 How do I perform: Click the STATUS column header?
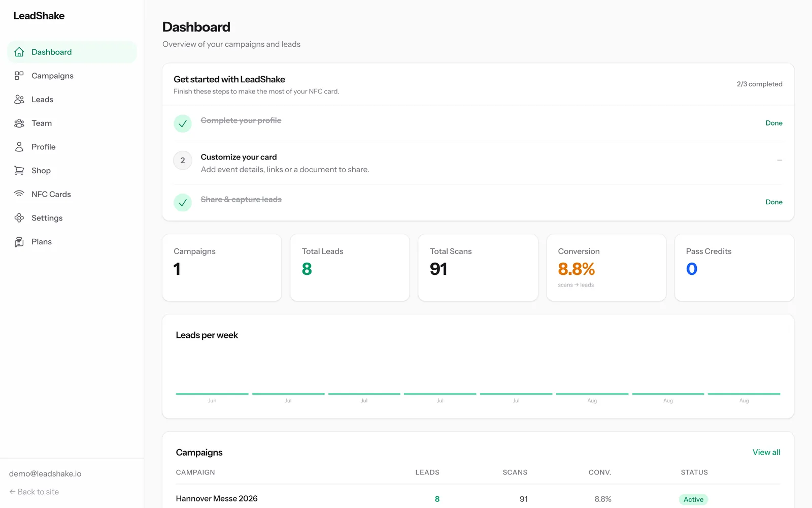[694, 472]
